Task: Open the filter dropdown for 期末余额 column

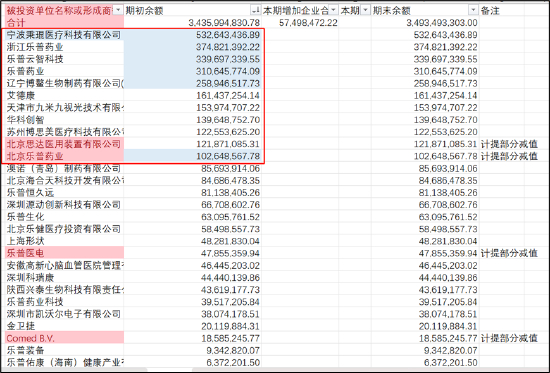Action: point(474,10)
